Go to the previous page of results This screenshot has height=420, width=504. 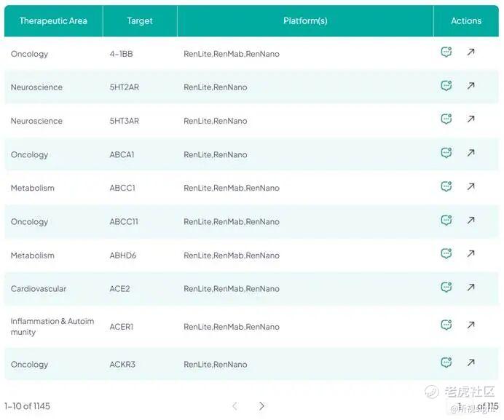click(235, 406)
